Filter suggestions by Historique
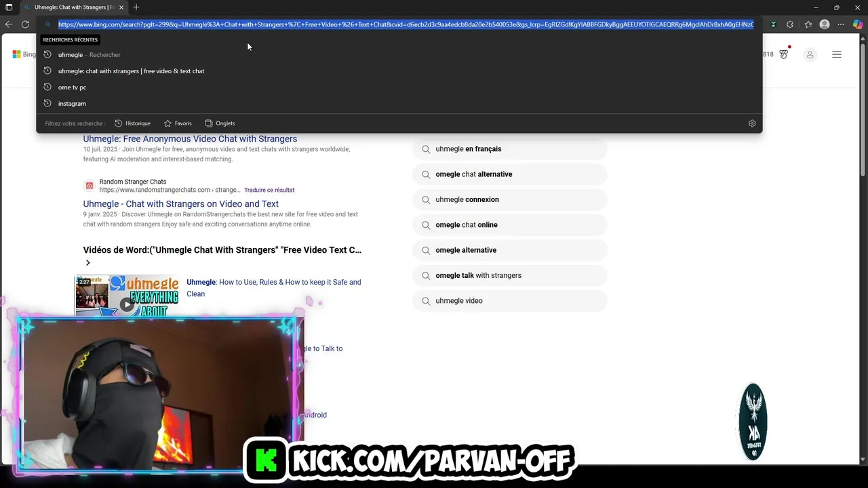 point(132,123)
